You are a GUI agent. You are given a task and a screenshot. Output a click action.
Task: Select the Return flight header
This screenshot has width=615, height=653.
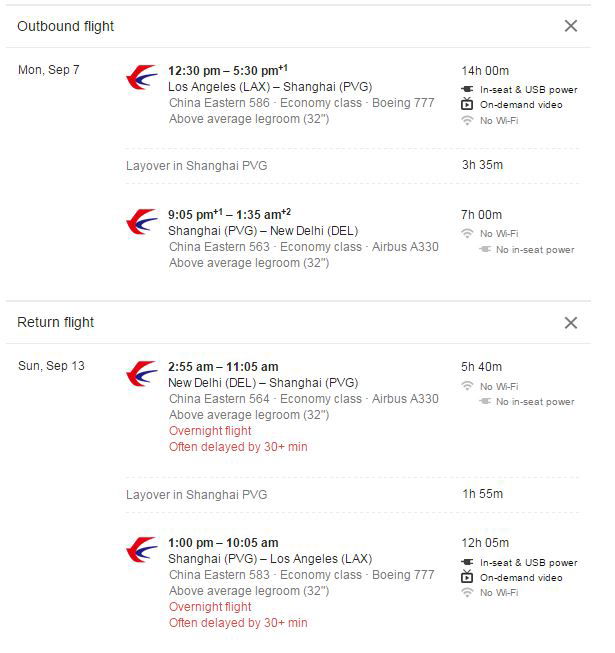pos(55,322)
